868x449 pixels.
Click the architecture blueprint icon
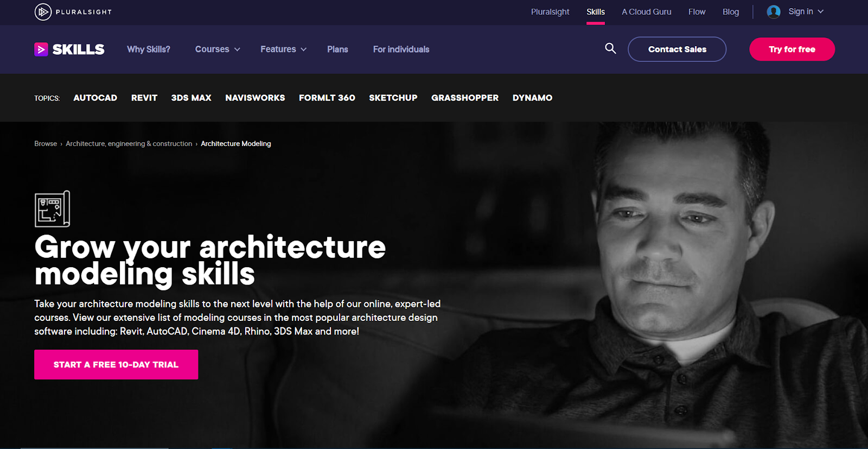(x=53, y=208)
